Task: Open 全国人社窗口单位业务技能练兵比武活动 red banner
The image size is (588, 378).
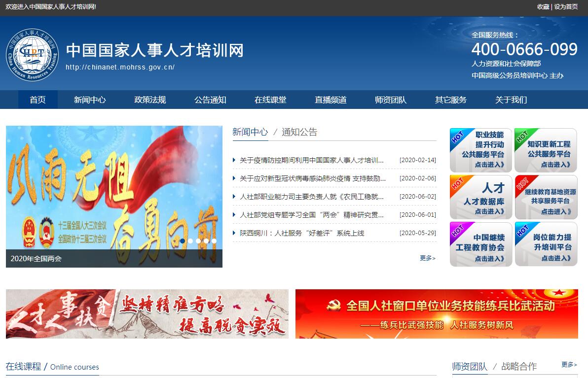Action: tap(437, 314)
